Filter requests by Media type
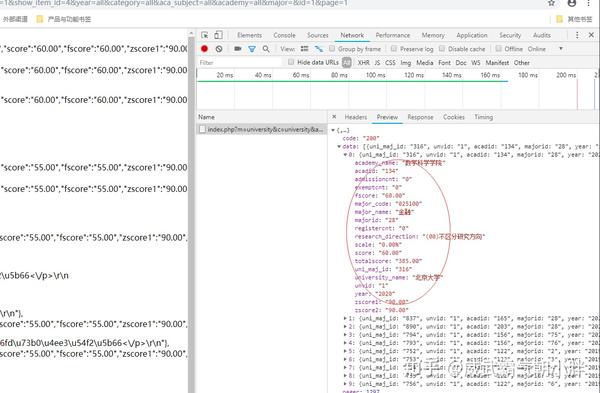The height and width of the screenshot is (393, 600). (424, 62)
